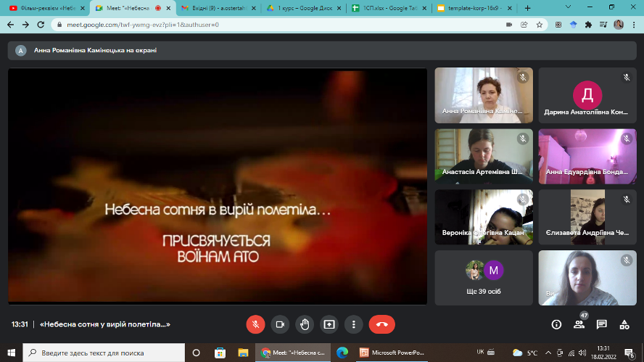The width and height of the screenshot is (644, 362).
Task: Bookmark this page with the star
Action: pos(540,25)
